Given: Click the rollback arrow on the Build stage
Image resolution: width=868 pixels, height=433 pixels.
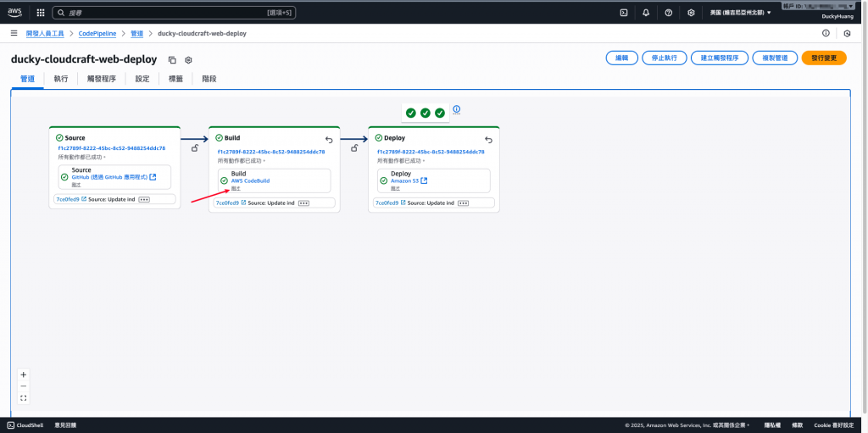Looking at the screenshot, I should [329, 140].
